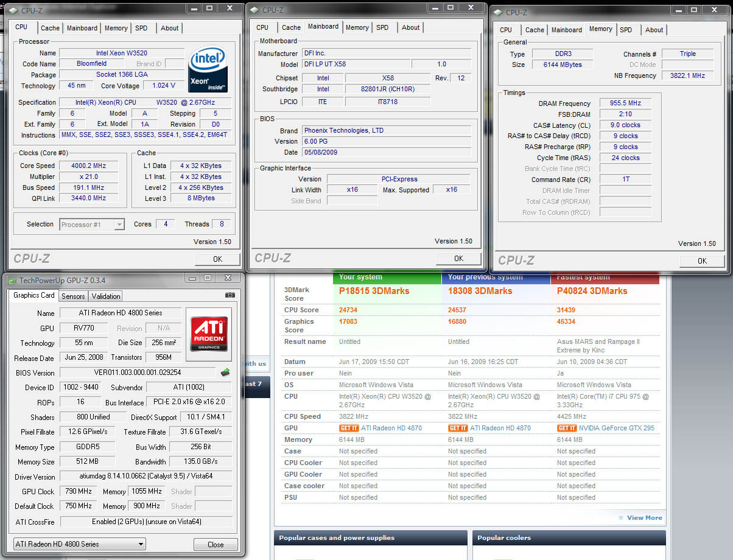Click the GPU-Z title bar app icon
The width and height of the screenshot is (733, 560).
coord(13,280)
